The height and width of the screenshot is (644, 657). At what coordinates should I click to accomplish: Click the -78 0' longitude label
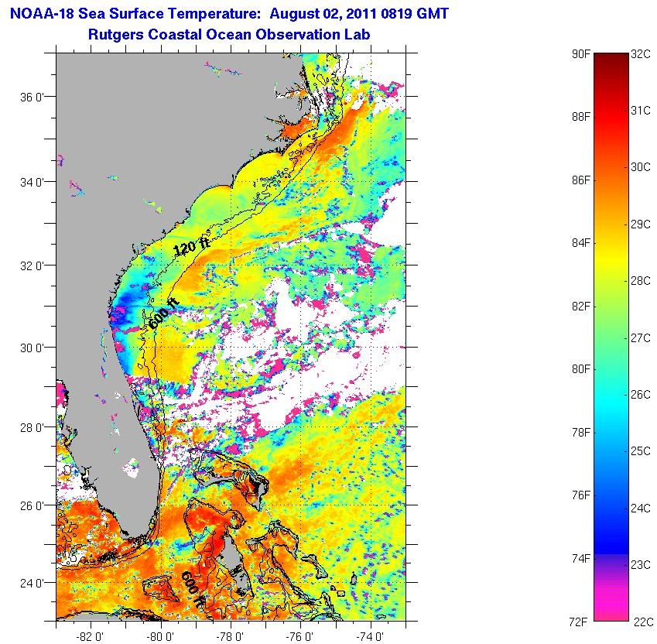click(230, 637)
